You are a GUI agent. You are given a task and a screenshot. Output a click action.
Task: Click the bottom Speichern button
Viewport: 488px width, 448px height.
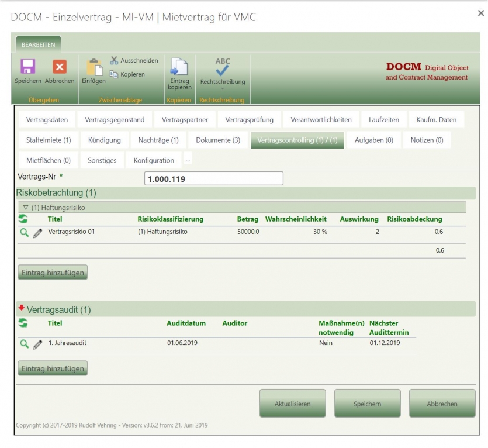367,404
